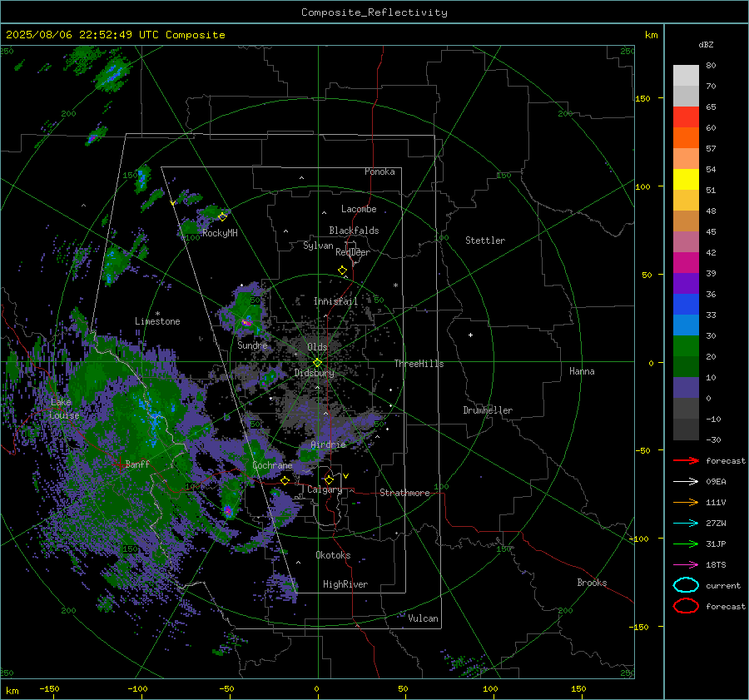Image resolution: width=749 pixels, height=700 pixels.
Task: Click the yellow diamond marker below Cochrane
Action: (x=285, y=481)
